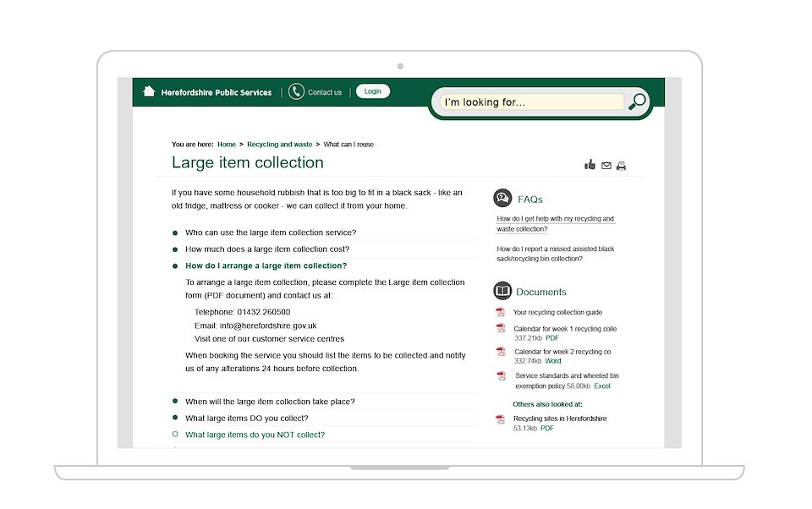Click the printer icon

622,166
